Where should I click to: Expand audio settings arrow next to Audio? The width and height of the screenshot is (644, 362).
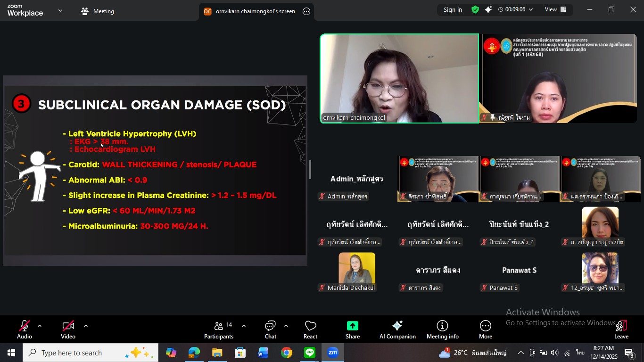[x=40, y=326]
